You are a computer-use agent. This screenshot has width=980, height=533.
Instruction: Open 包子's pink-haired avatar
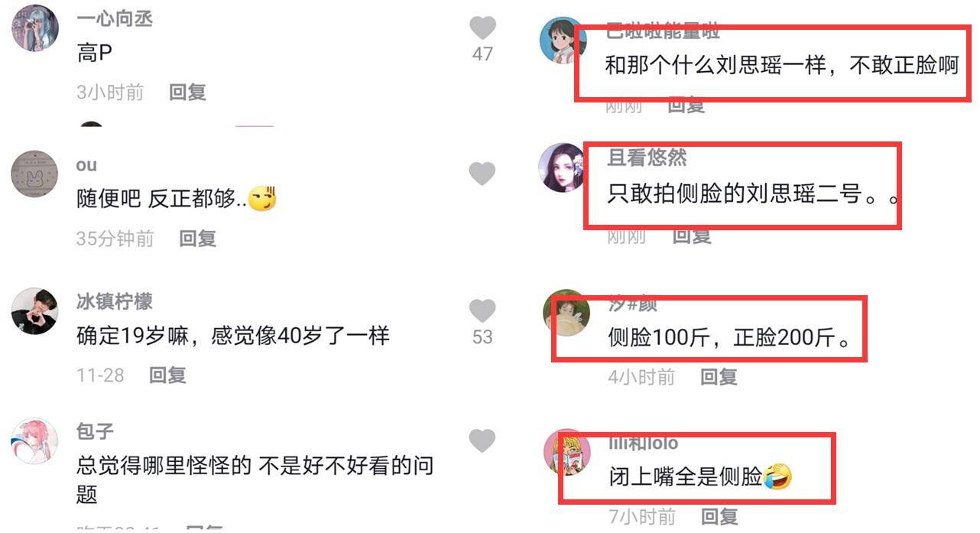(x=34, y=441)
